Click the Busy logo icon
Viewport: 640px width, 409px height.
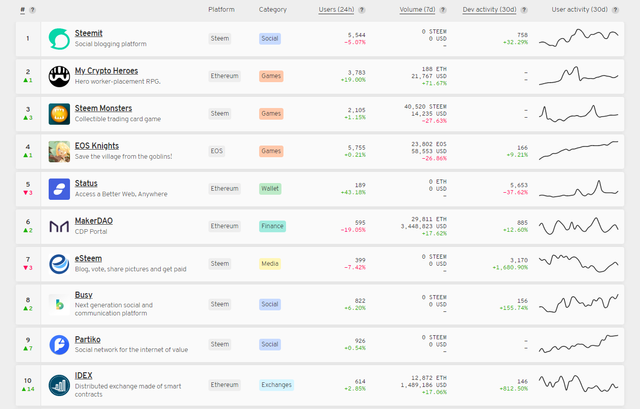(59, 305)
